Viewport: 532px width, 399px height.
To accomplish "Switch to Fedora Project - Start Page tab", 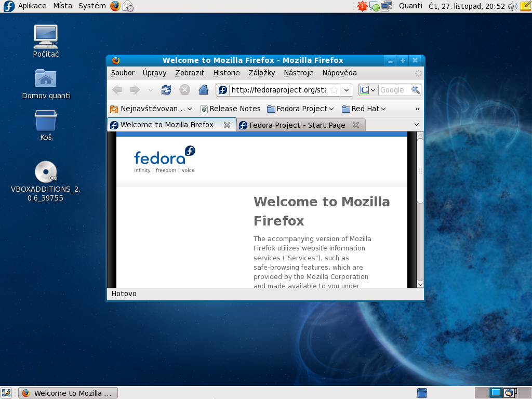I will coord(301,125).
